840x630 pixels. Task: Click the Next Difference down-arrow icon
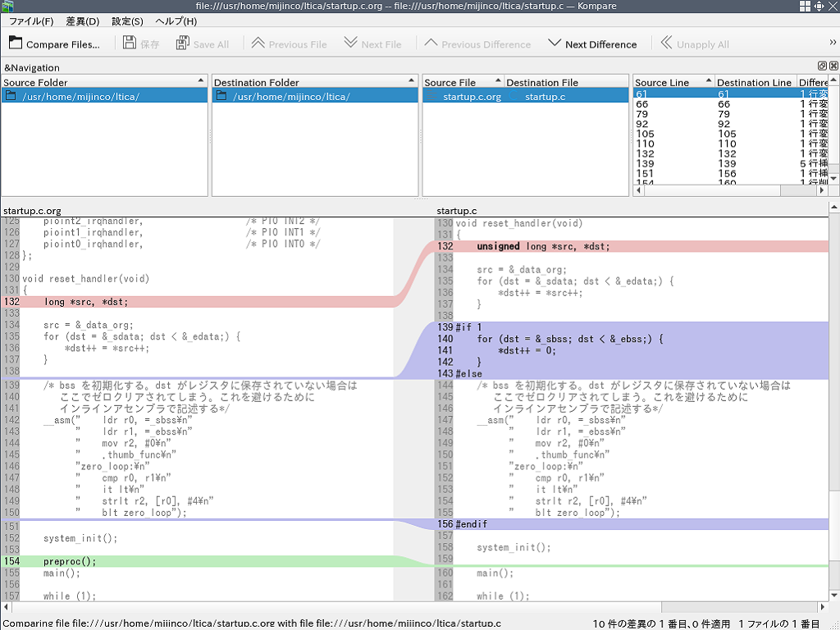pos(555,43)
